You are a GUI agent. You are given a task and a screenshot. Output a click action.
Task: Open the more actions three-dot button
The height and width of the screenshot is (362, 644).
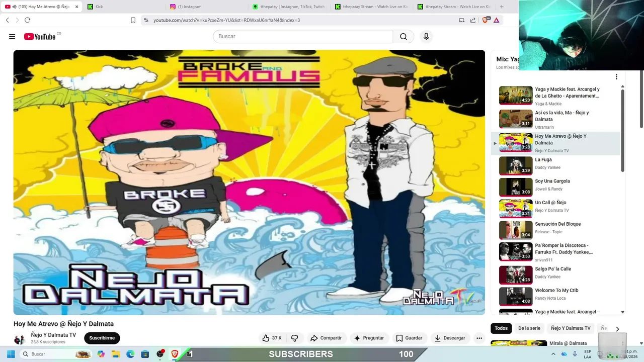tap(479, 338)
